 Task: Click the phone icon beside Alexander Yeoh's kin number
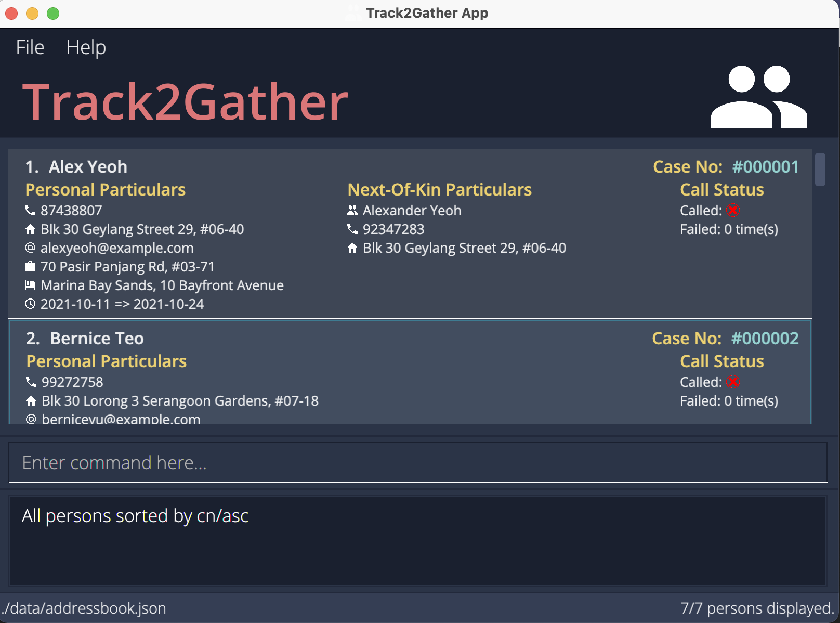pos(352,229)
